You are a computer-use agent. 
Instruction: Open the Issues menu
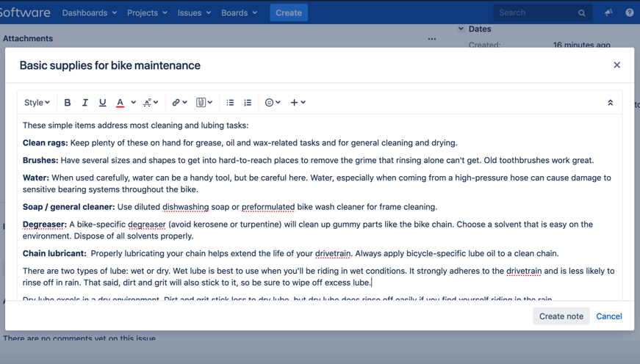(194, 12)
